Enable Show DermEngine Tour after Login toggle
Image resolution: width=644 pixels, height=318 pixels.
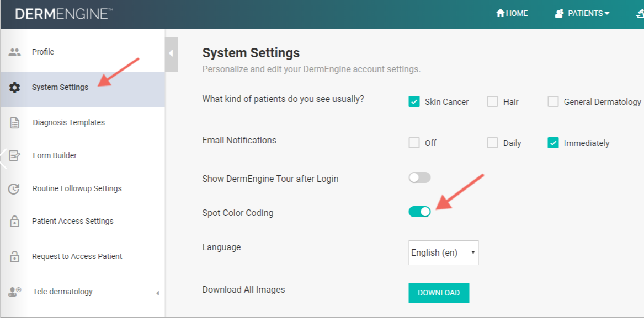tap(419, 177)
